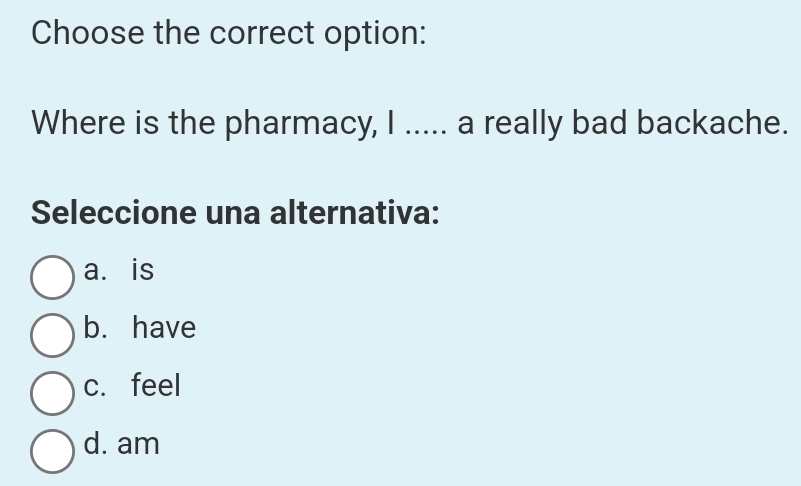The height and width of the screenshot is (486, 801).
Task: Click the answer label 'is'
Action: point(144,270)
